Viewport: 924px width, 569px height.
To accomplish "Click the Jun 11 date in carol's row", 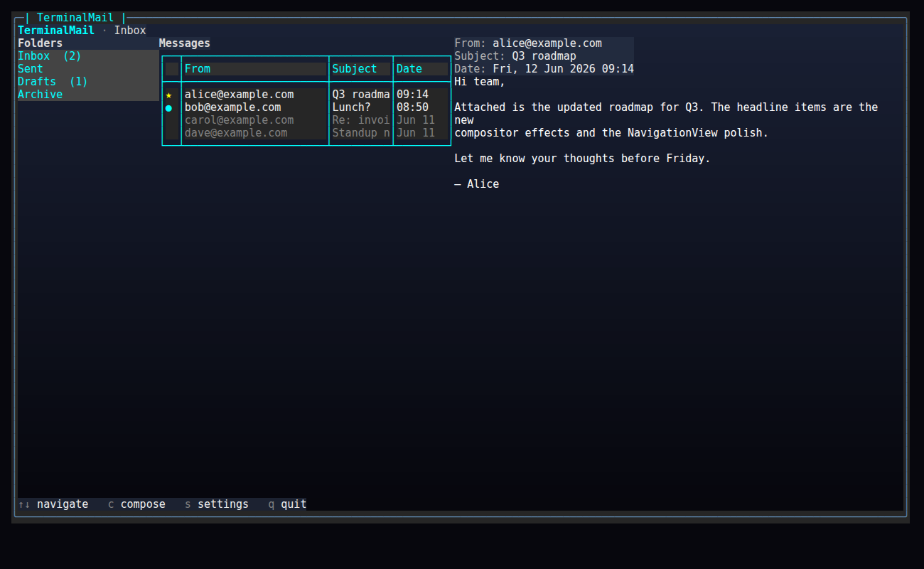I will [x=422, y=120].
